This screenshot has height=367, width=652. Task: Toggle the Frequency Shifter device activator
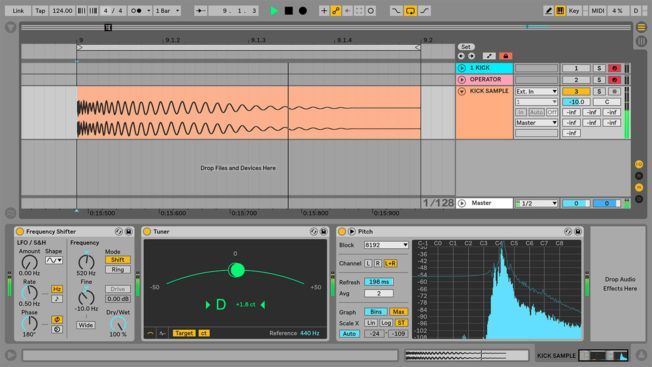(x=20, y=232)
